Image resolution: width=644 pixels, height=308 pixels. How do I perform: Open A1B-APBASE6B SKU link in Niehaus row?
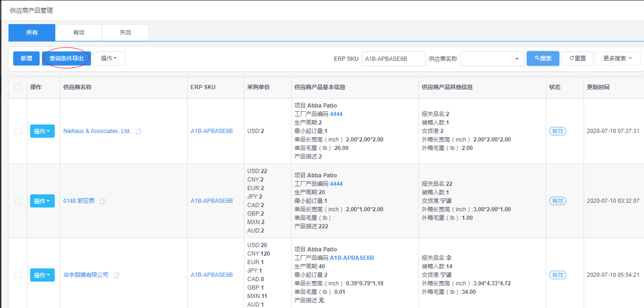click(x=212, y=131)
